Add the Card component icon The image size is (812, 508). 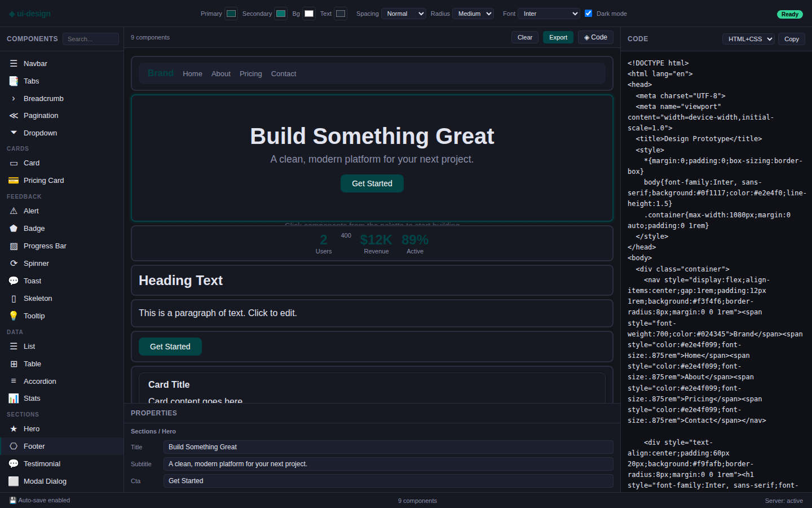click(14, 163)
